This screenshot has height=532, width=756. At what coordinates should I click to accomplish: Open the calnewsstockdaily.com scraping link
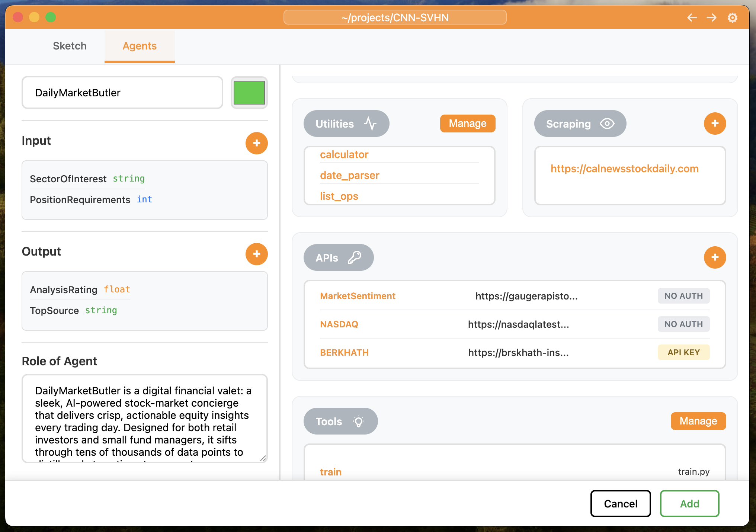pos(624,169)
